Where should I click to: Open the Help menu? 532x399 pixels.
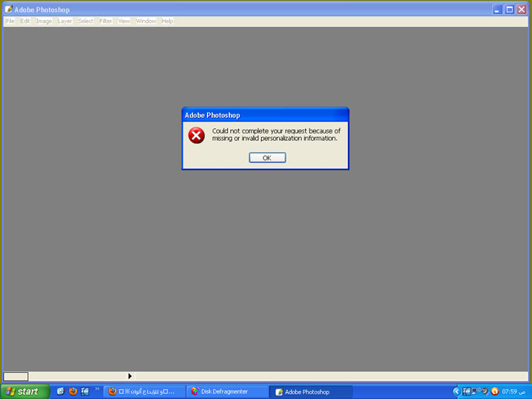click(167, 21)
